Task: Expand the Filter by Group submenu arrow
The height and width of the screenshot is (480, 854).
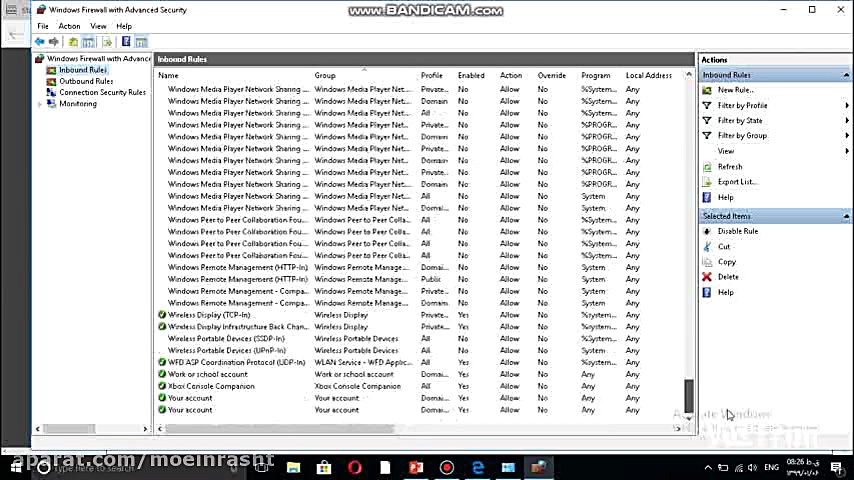Action: point(847,136)
